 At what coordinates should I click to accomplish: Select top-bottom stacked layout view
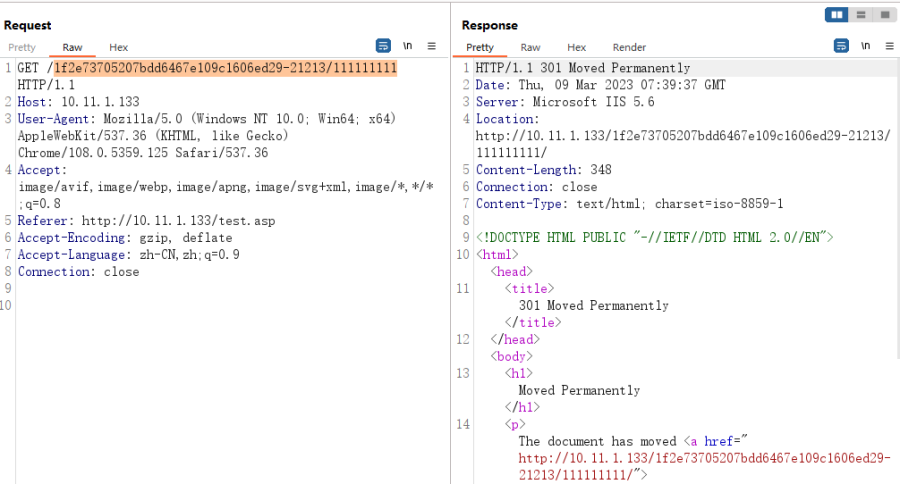pos(861,15)
